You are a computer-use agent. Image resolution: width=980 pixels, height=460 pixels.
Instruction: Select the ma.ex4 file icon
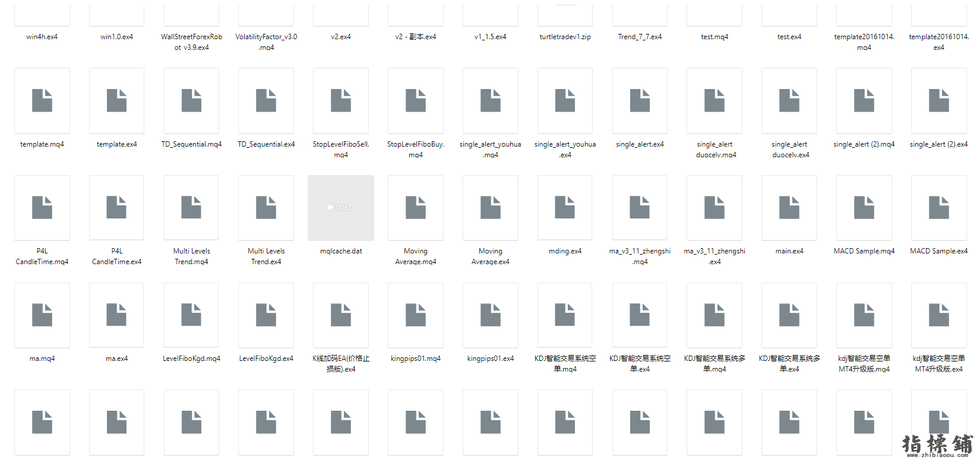pos(117,315)
